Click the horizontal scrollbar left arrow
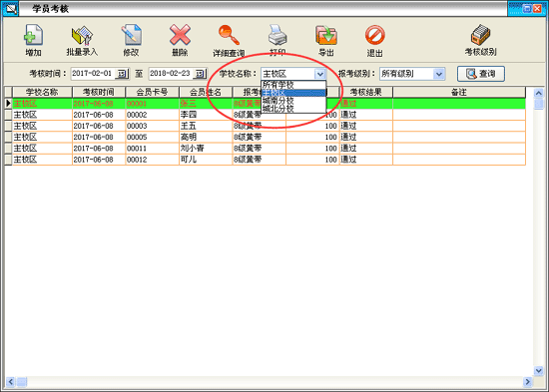The width and height of the screenshot is (549, 392). click(11, 381)
